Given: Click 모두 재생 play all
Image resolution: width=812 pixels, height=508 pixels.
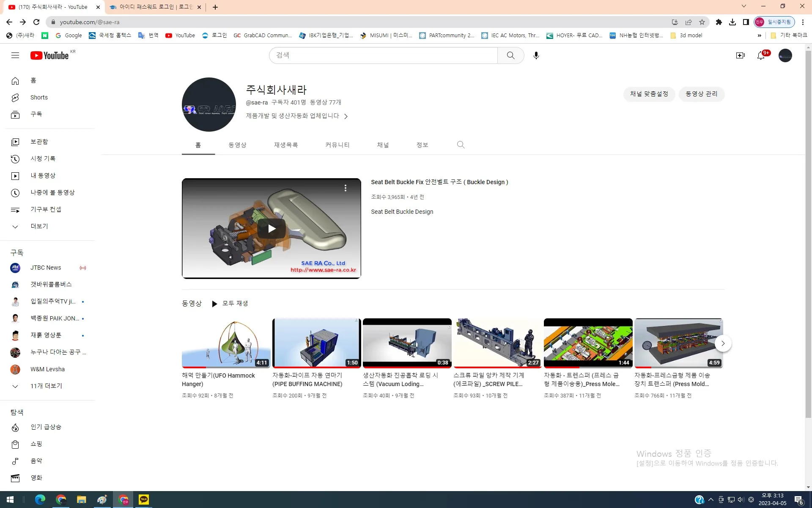Looking at the screenshot, I should [x=230, y=304].
